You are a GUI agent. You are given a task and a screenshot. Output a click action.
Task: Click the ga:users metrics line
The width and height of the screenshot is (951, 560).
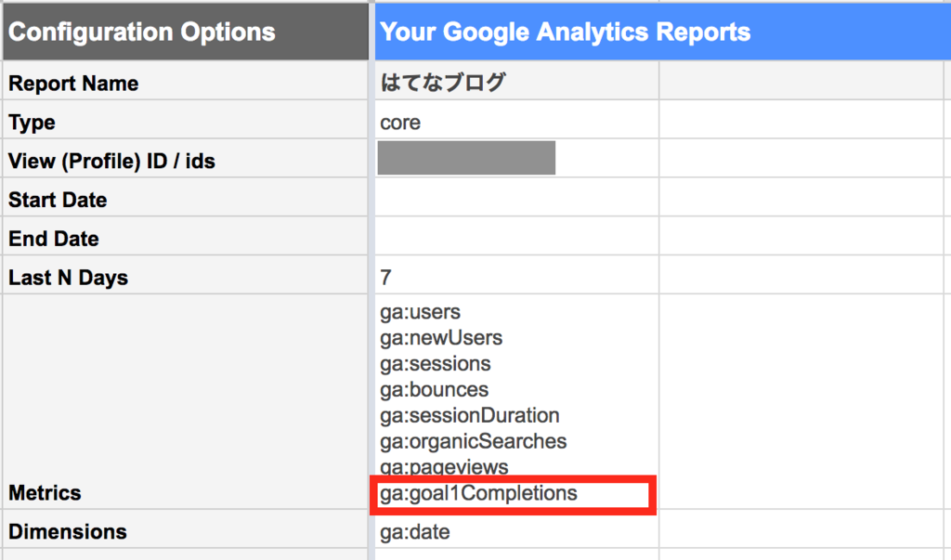coord(420,312)
